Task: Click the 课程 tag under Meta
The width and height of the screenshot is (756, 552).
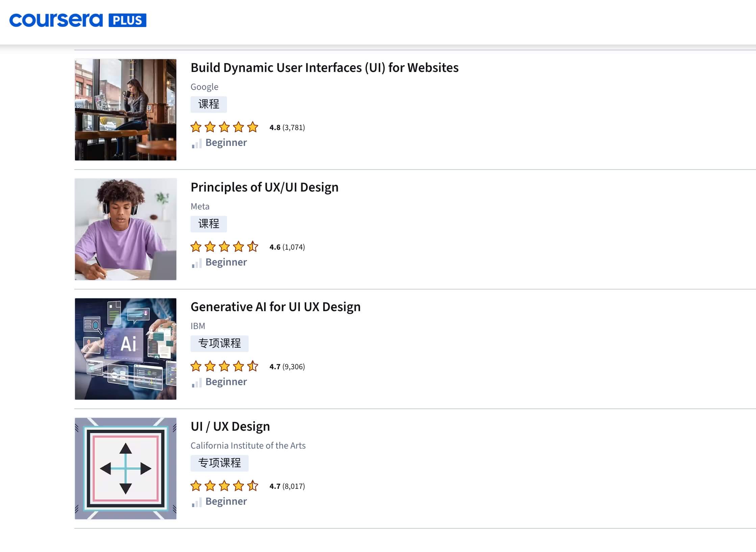Action: point(208,224)
